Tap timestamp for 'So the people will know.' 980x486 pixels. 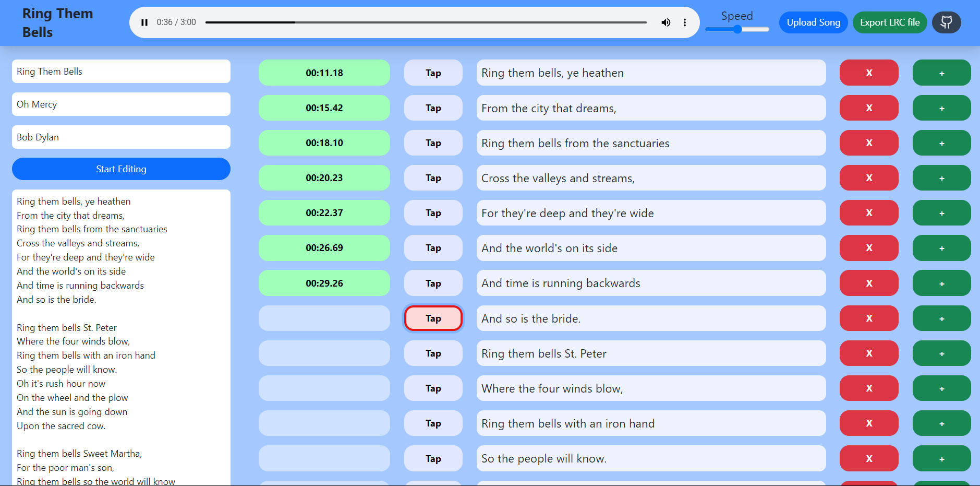tap(433, 458)
